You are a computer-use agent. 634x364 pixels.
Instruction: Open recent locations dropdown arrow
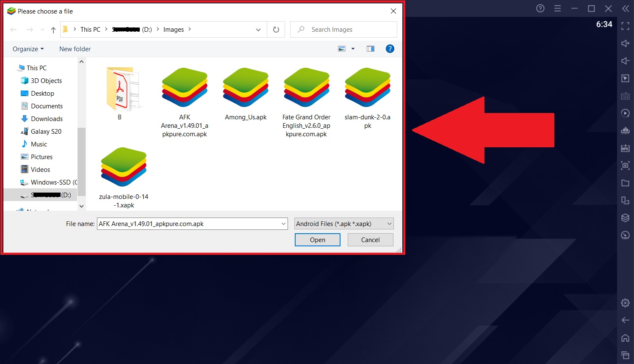coord(42,30)
